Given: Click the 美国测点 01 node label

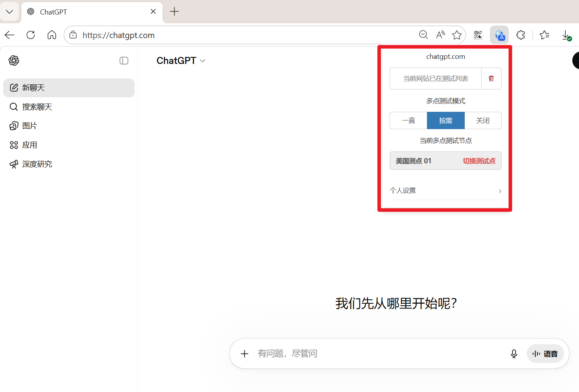Looking at the screenshot, I should tap(413, 161).
